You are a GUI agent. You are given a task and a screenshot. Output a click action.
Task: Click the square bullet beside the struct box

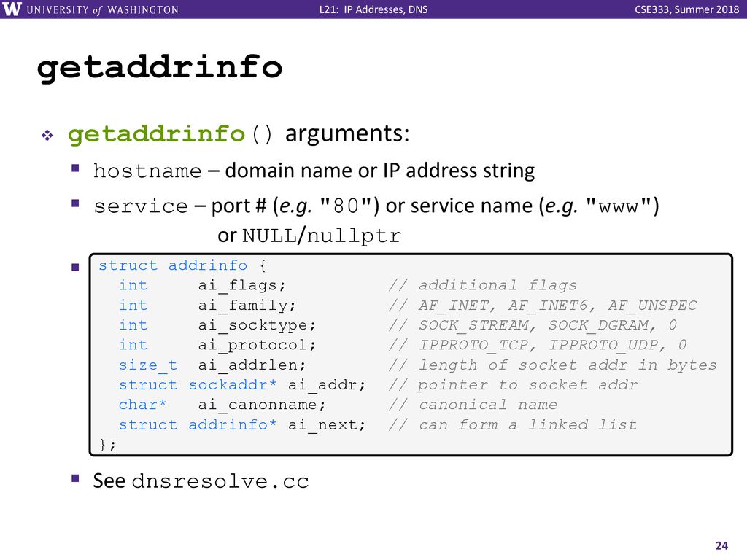click(x=75, y=267)
